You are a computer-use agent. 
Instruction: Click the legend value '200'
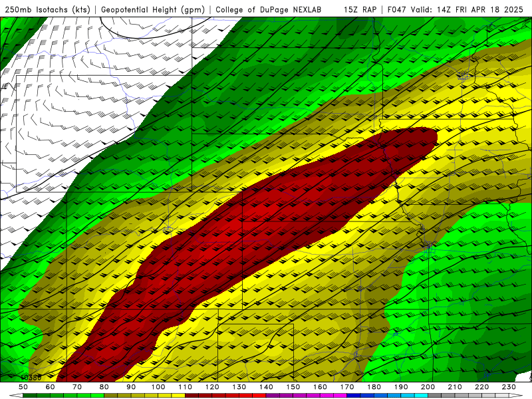[x=428, y=387]
